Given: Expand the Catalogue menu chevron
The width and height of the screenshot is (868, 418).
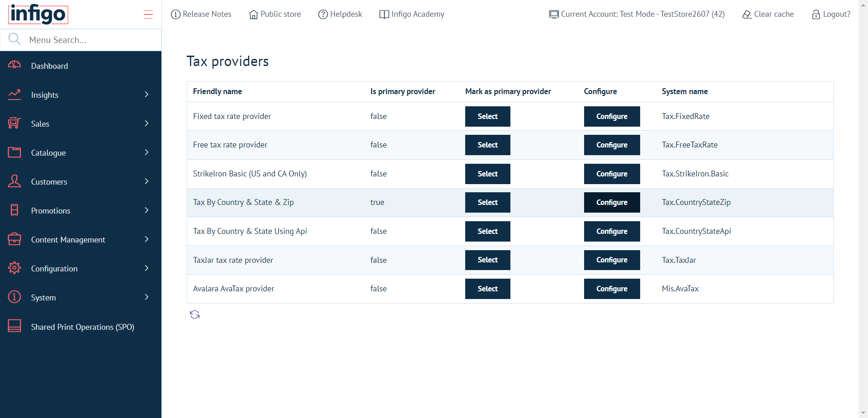Looking at the screenshot, I should (x=146, y=152).
